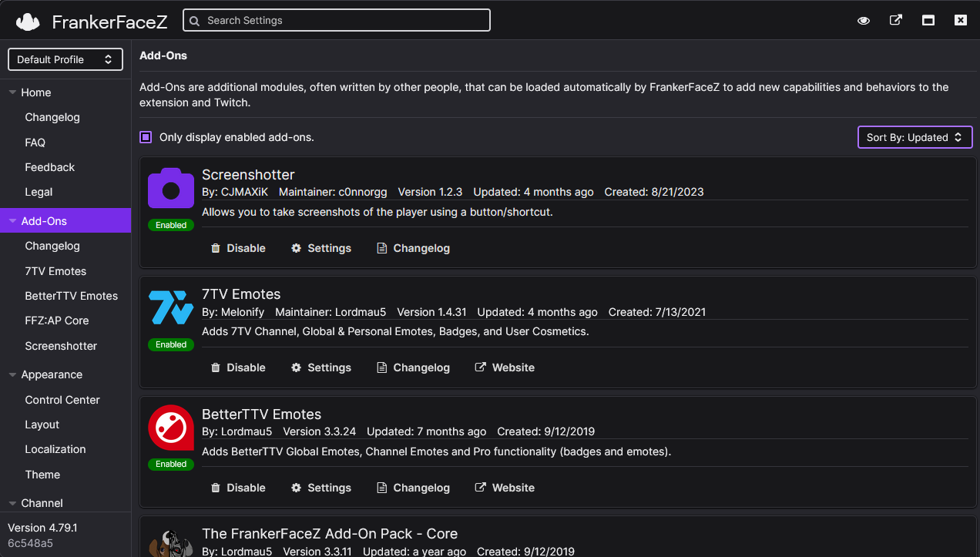View Changelog for BetterTTV Emotes

tap(413, 488)
